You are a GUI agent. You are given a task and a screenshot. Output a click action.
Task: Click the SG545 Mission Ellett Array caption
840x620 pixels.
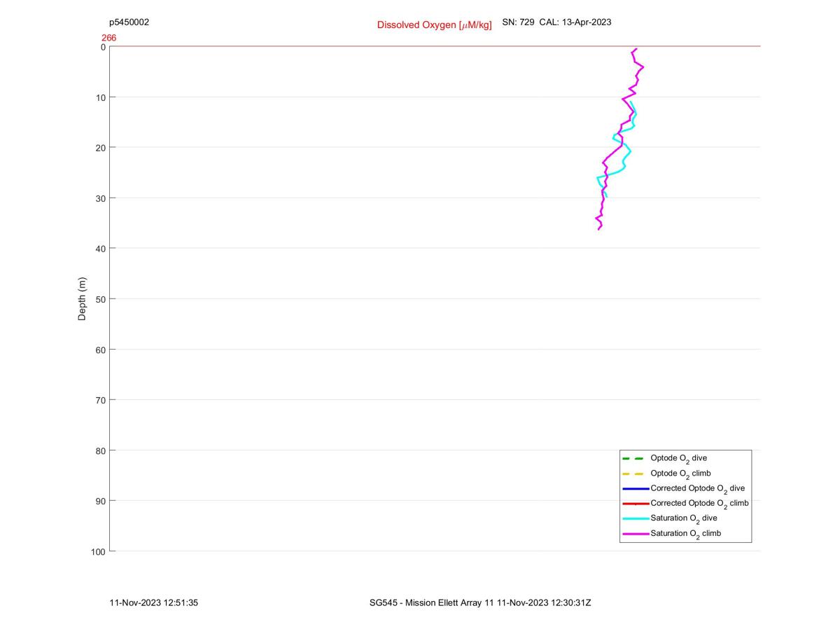point(480,602)
